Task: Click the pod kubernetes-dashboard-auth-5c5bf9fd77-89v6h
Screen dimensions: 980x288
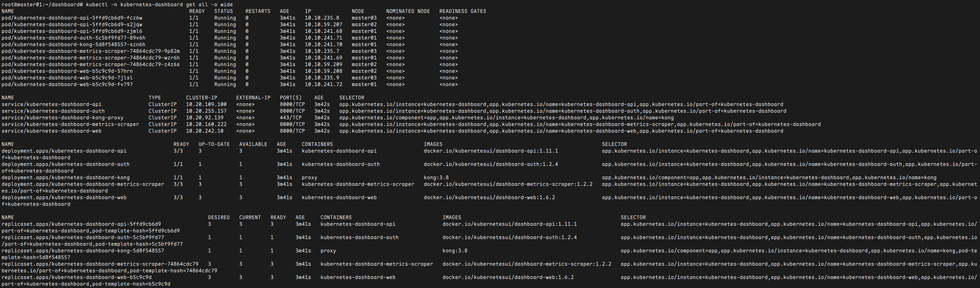Action: 73,38
